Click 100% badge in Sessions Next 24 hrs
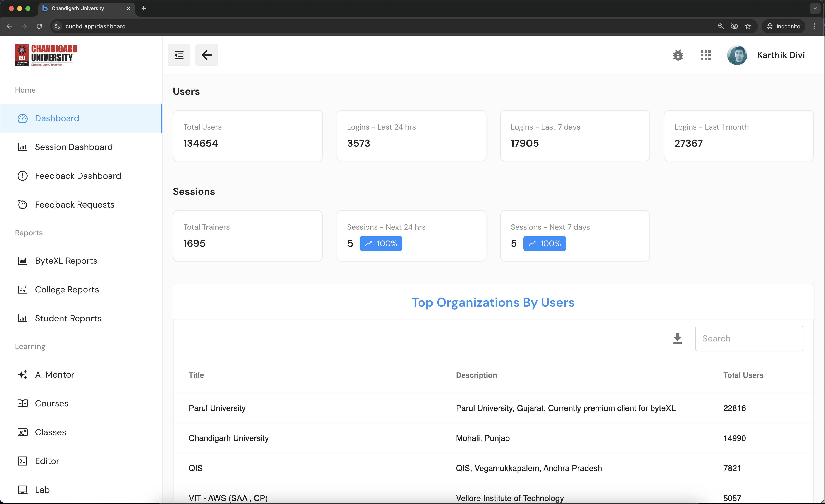 click(x=381, y=243)
